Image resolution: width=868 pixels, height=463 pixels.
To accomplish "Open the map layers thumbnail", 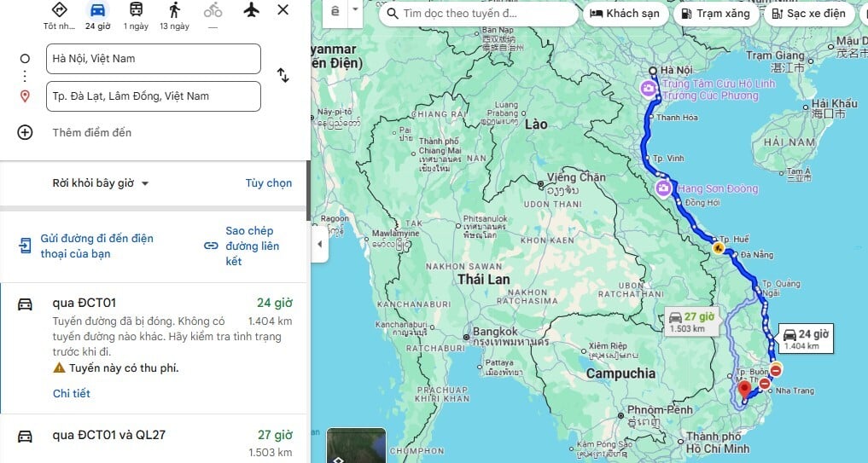I will coord(356,445).
